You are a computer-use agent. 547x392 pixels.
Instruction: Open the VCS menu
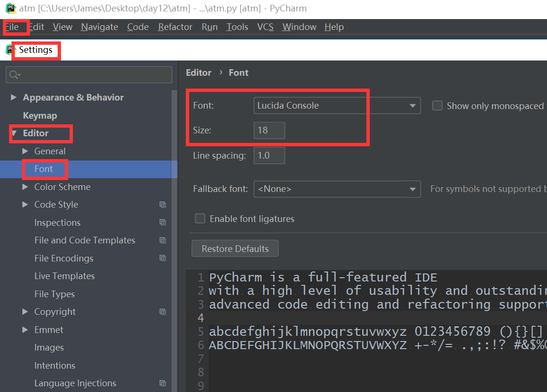[265, 27]
